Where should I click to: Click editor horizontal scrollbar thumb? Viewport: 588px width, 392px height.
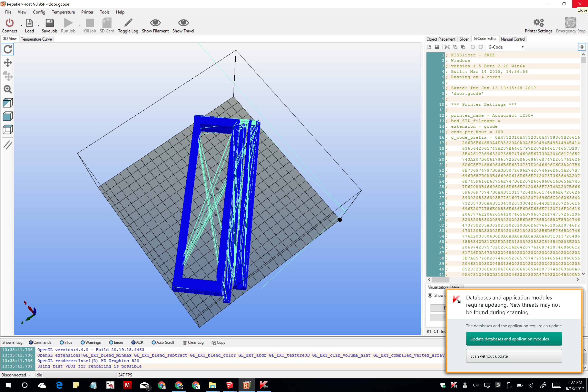(440, 280)
